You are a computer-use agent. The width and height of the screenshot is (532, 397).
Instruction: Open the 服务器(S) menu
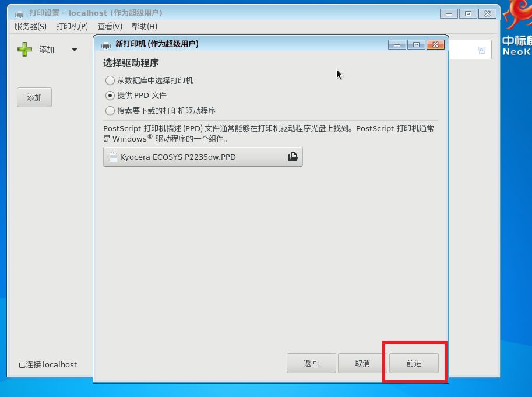(x=30, y=26)
